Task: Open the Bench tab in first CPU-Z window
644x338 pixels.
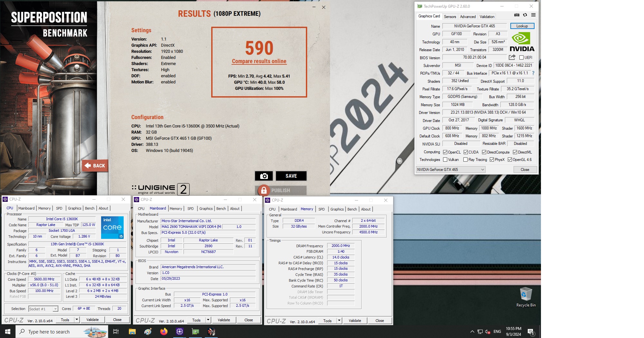Action: point(90,208)
